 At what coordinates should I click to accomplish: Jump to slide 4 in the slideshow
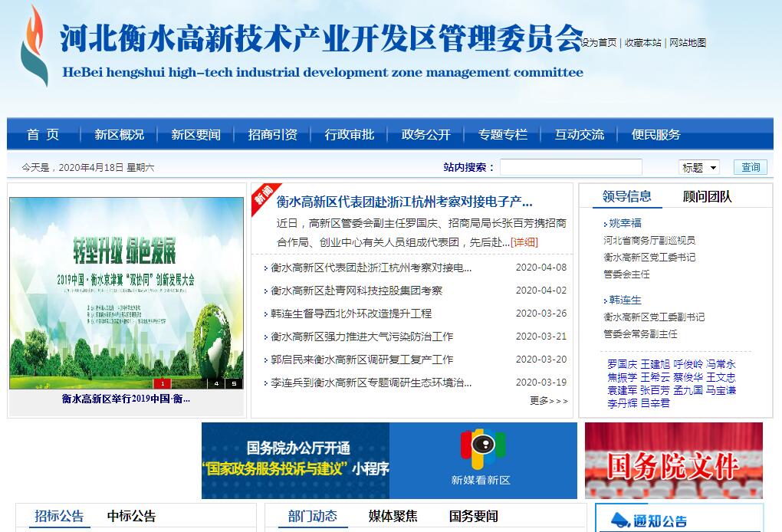point(215,383)
